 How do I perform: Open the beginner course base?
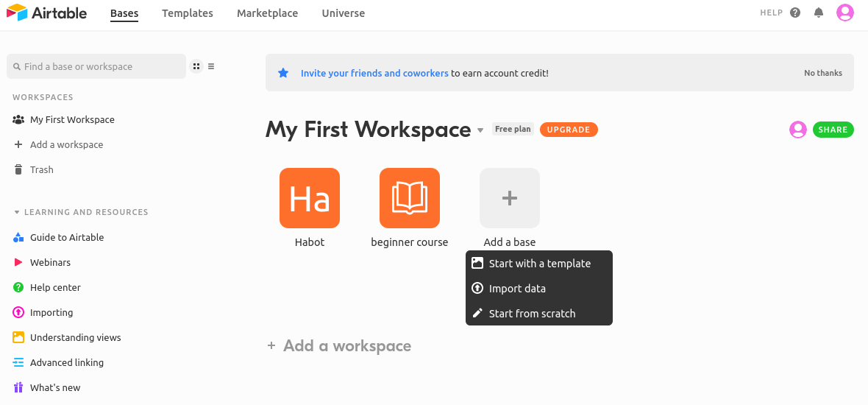click(410, 198)
